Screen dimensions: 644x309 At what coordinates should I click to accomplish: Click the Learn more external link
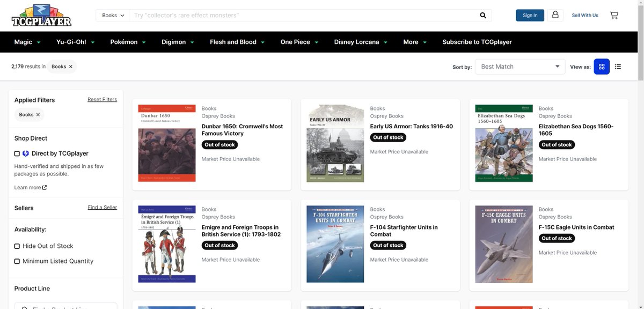31,187
